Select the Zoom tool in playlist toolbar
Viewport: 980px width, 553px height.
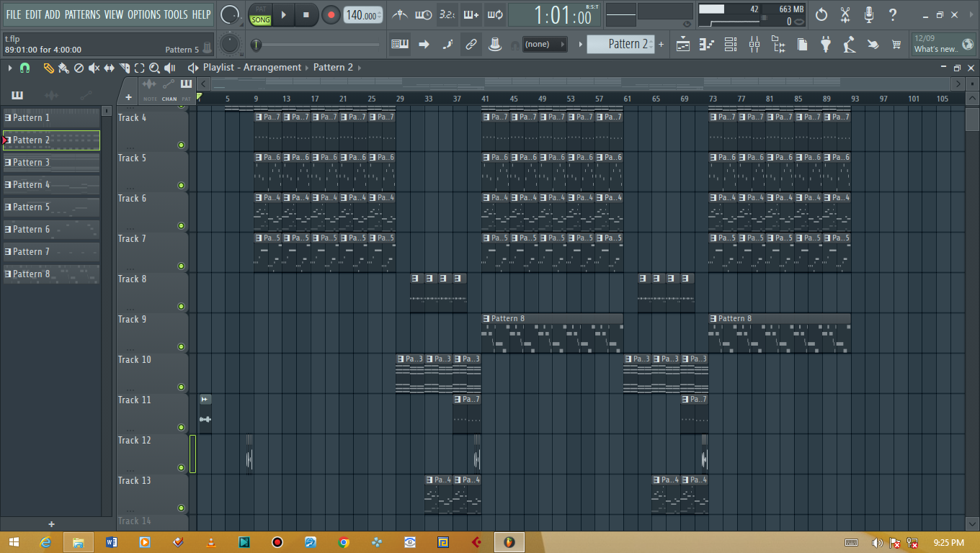coord(154,68)
